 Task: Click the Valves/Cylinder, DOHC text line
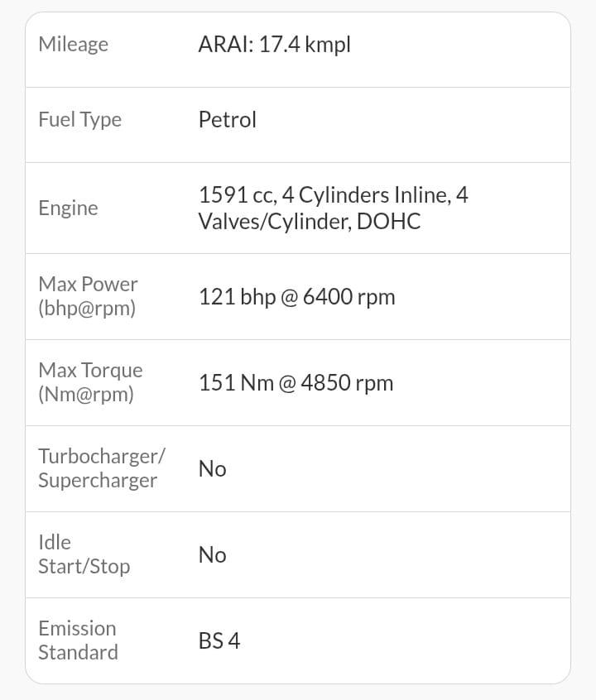[309, 221]
